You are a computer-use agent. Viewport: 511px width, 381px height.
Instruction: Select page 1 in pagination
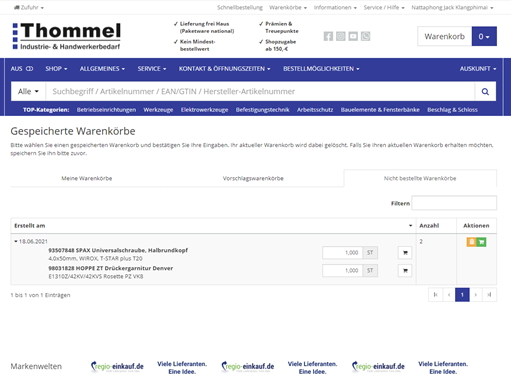pyautogui.click(x=462, y=295)
